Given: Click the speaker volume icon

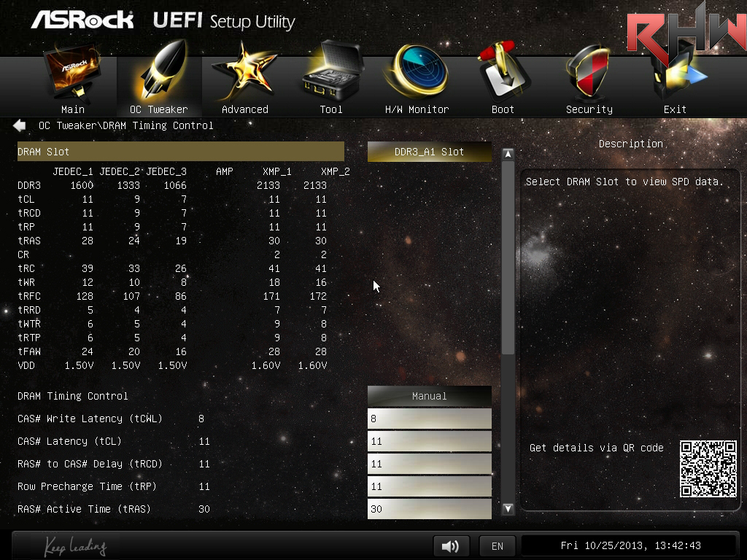Looking at the screenshot, I should (x=451, y=545).
